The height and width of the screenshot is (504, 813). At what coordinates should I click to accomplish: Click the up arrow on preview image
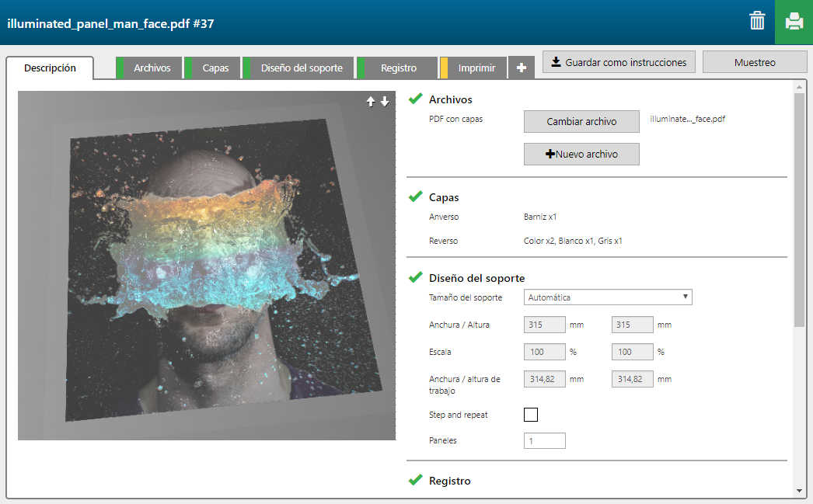pos(371,102)
